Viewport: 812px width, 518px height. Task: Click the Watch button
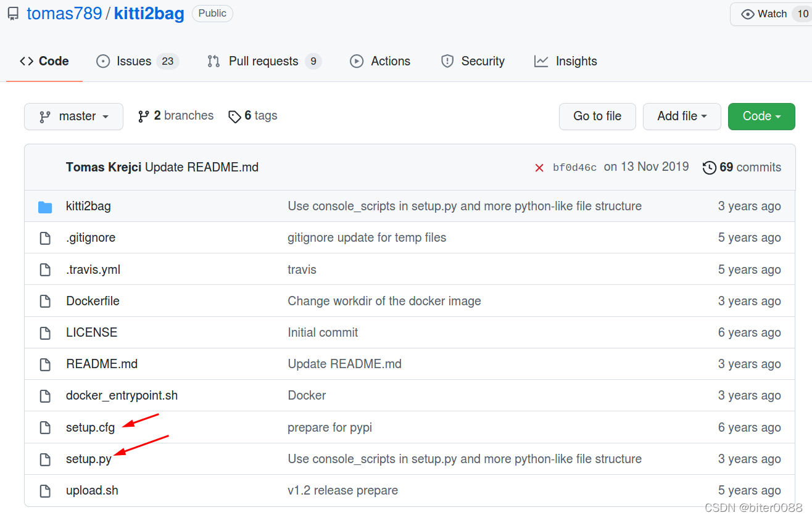point(771,14)
